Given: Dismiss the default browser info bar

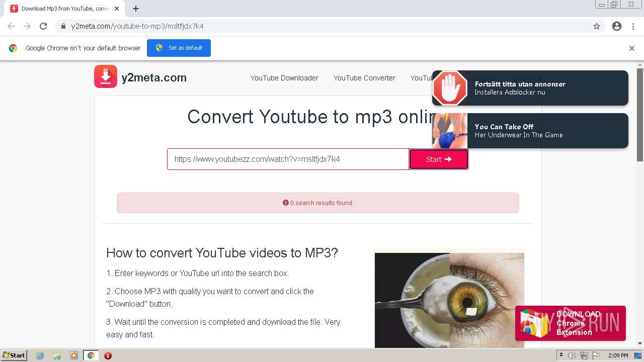Looking at the screenshot, I should (x=631, y=48).
